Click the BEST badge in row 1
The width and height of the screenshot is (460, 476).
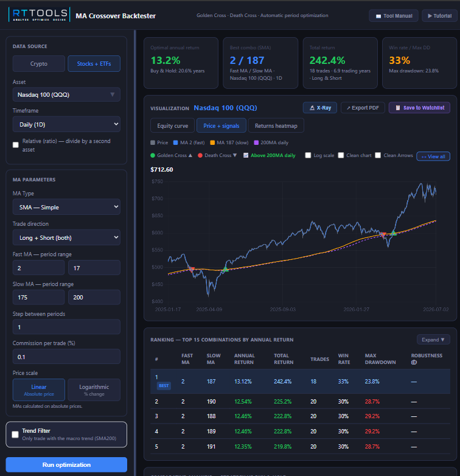pos(164,386)
